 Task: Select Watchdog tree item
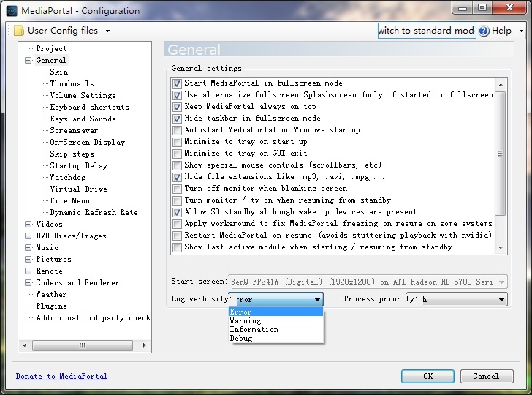[67, 177]
